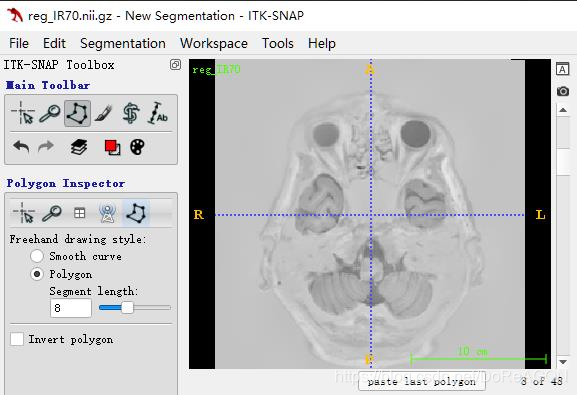Select the Snake active contour tool
The width and height of the screenshot is (577, 395).
pos(131,113)
